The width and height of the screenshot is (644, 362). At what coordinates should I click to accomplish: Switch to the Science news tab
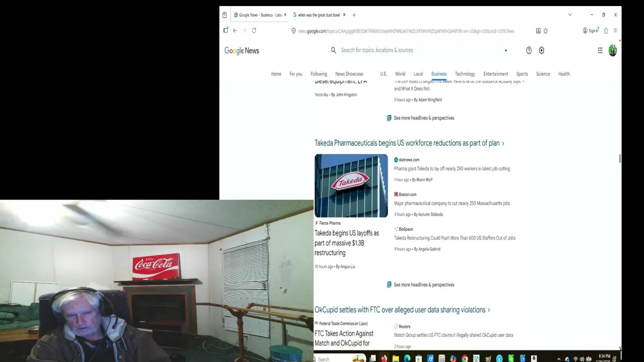[x=543, y=74]
